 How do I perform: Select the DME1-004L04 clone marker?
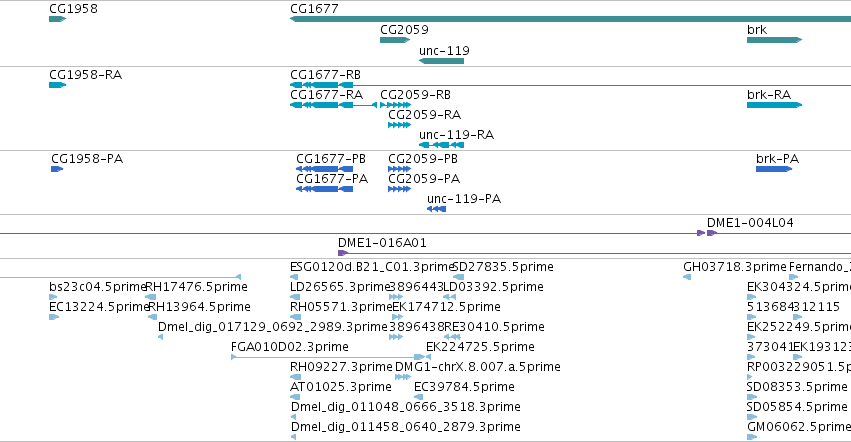(x=712, y=233)
